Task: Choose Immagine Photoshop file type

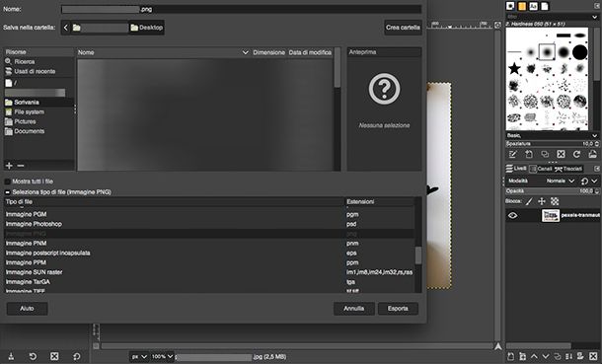Action: pyautogui.click(x=209, y=224)
